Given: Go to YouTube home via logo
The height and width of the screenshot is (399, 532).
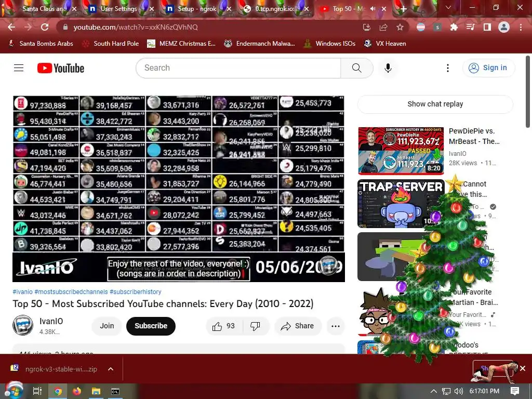Looking at the screenshot, I should click(61, 68).
